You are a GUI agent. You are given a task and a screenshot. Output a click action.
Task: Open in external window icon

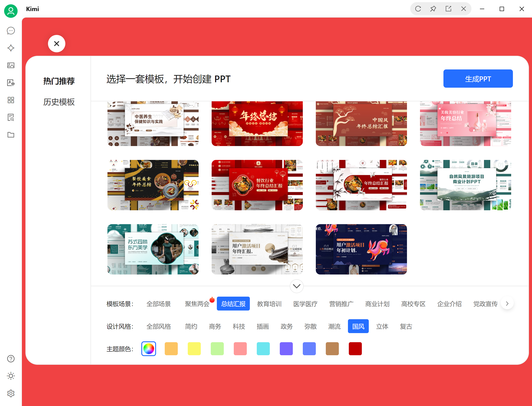[x=448, y=9]
